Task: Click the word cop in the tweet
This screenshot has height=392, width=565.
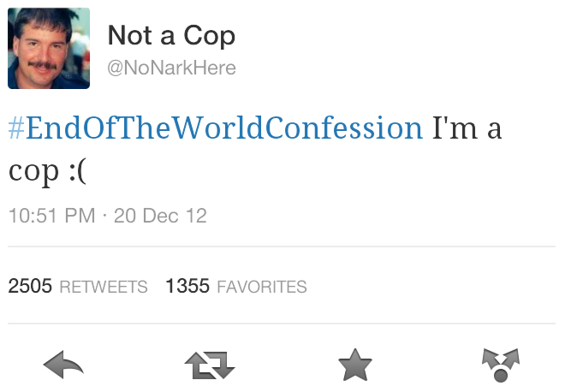Action: click(33, 172)
